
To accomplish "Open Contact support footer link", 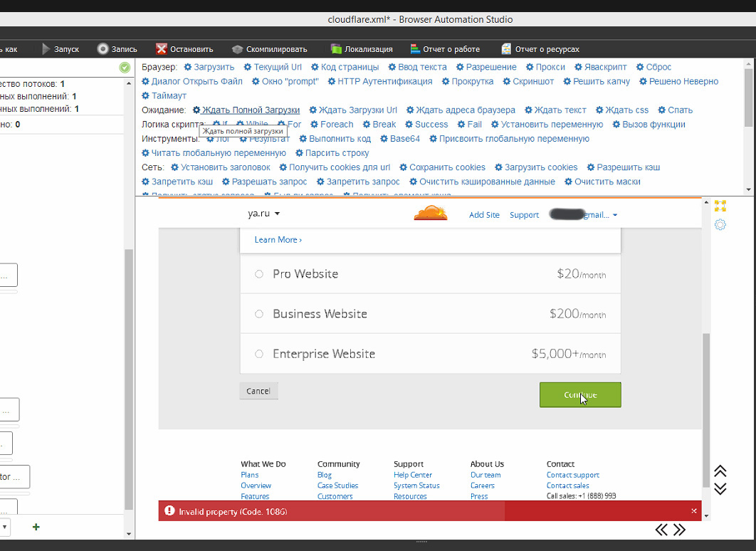I will tap(573, 475).
